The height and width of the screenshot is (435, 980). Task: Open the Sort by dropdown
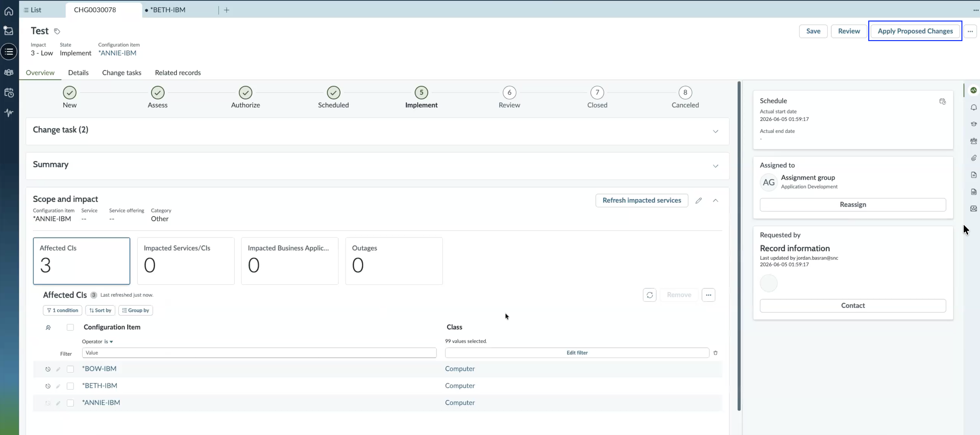(x=100, y=310)
